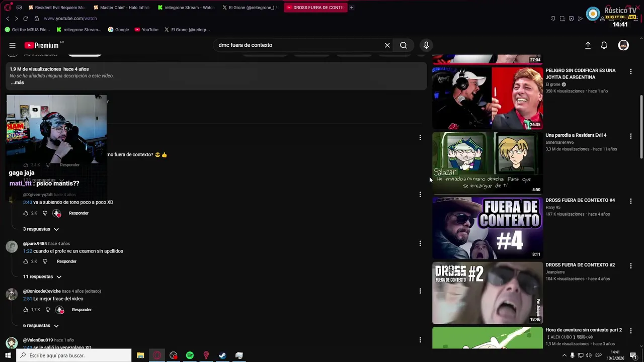Open the Windows Start menu
Image resolution: width=644 pixels, height=362 pixels.
tap(8, 355)
